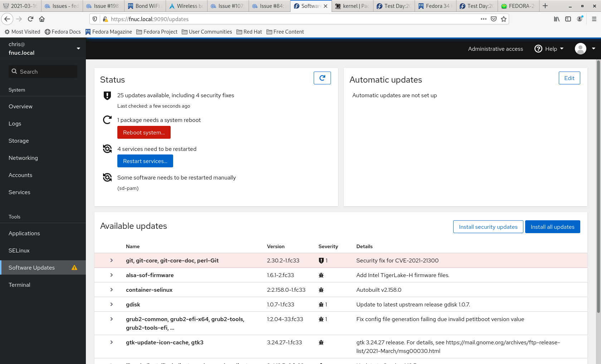Open the user avatar session menu
Viewport: 601px width, 364px height.
tap(581, 49)
